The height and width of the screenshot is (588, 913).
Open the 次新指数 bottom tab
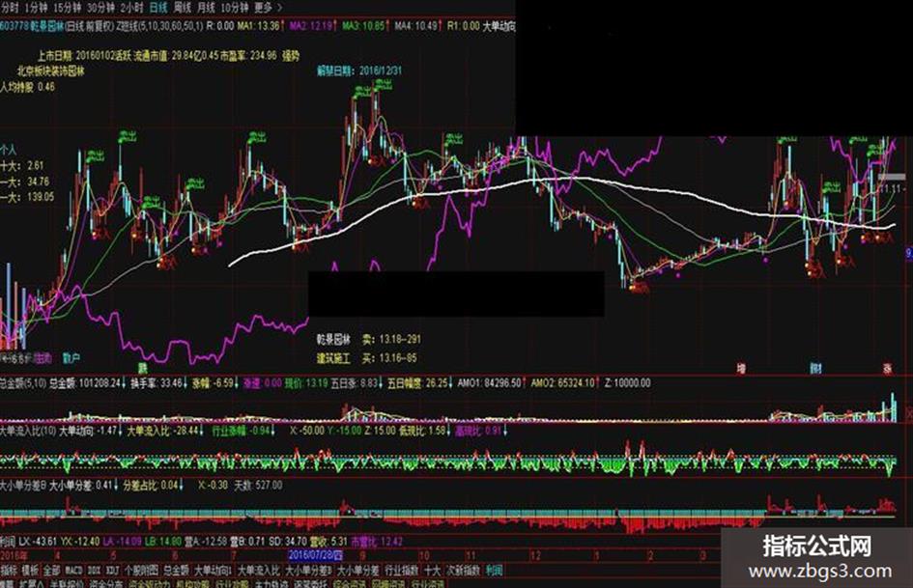(464, 570)
